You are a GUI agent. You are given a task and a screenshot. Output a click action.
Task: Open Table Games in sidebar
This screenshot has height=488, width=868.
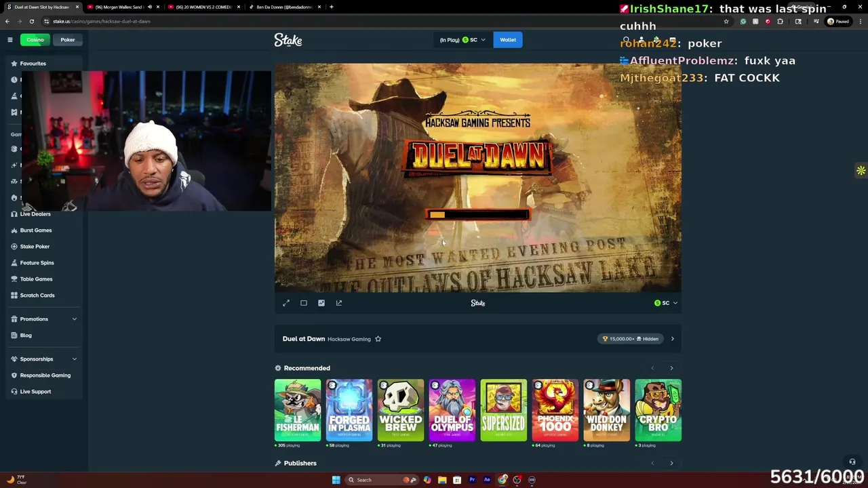[x=36, y=279]
